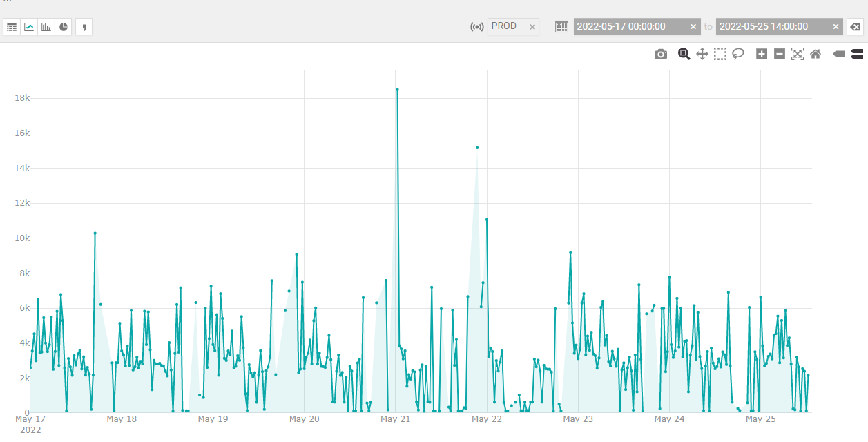
Task: Enable the box select tool
Action: pos(720,53)
